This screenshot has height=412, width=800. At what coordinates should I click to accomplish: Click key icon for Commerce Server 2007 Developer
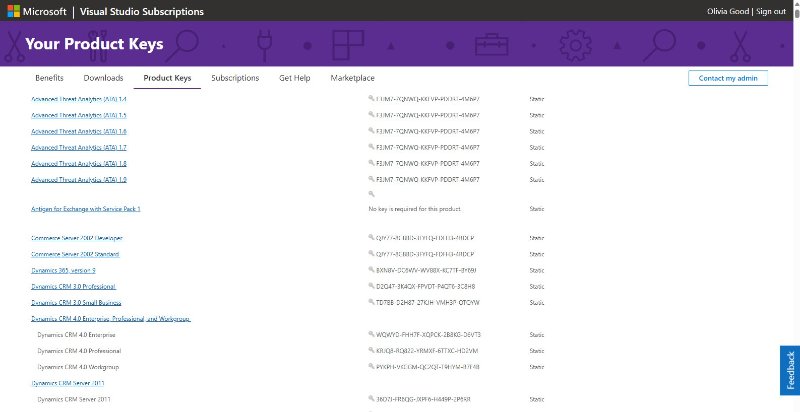click(x=372, y=238)
